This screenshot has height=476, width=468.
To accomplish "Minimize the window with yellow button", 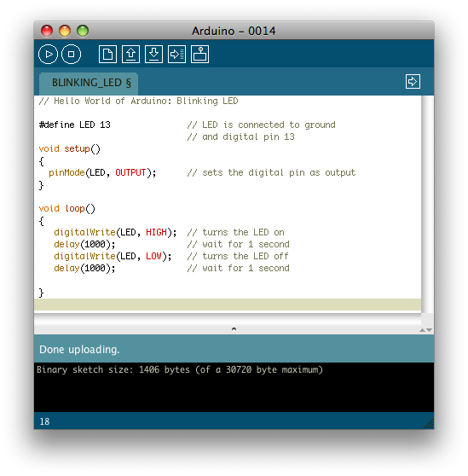I will tap(65, 31).
